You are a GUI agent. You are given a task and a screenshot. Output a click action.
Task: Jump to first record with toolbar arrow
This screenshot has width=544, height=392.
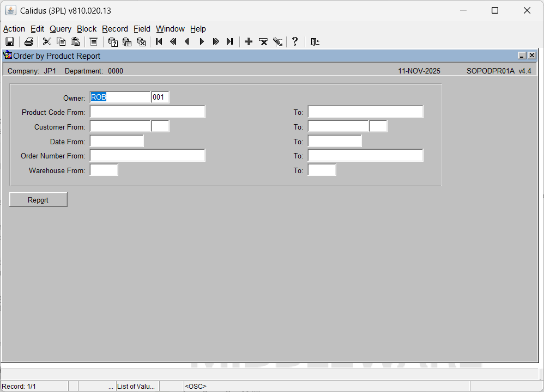(159, 42)
